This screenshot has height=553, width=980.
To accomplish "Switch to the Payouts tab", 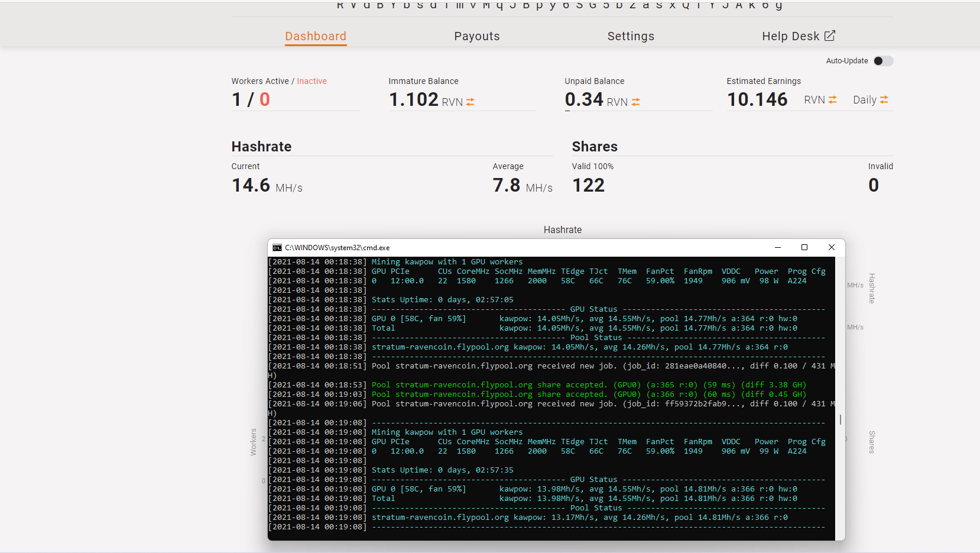I will pyautogui.click(x=477, y=36).
